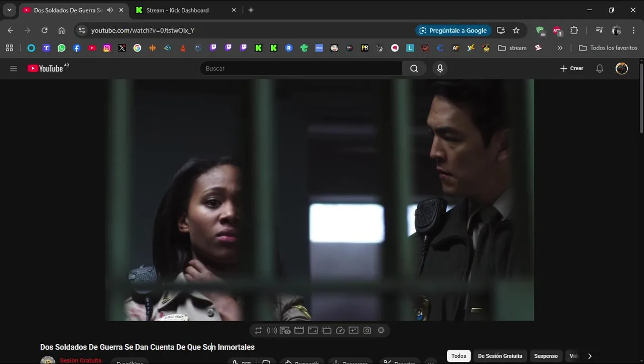Viewport: 644px width, 364px height.
Task: Open site information icon in address bar
Action: pyautogui.click(x=82, y=30)
